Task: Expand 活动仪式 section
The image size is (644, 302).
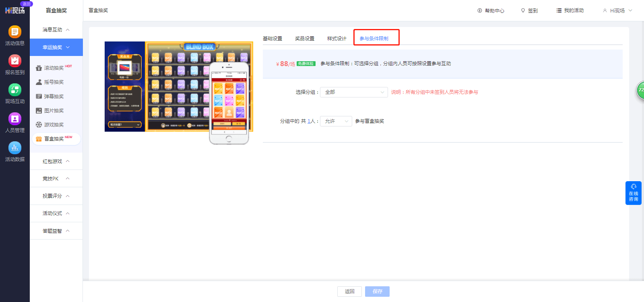Action: (56, 213)
